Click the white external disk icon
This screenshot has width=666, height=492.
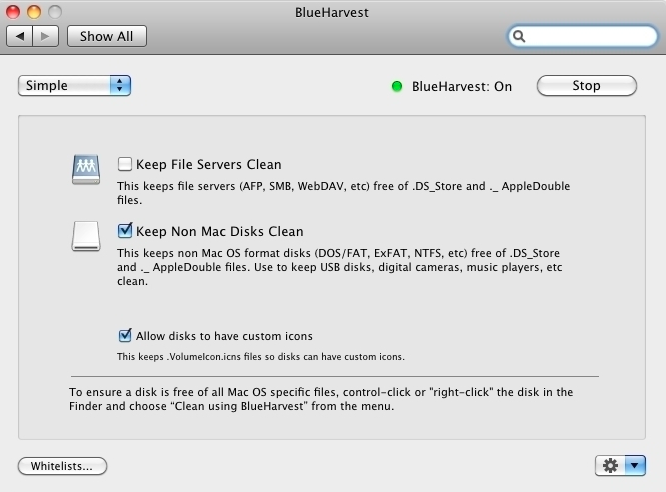point(86,236)
